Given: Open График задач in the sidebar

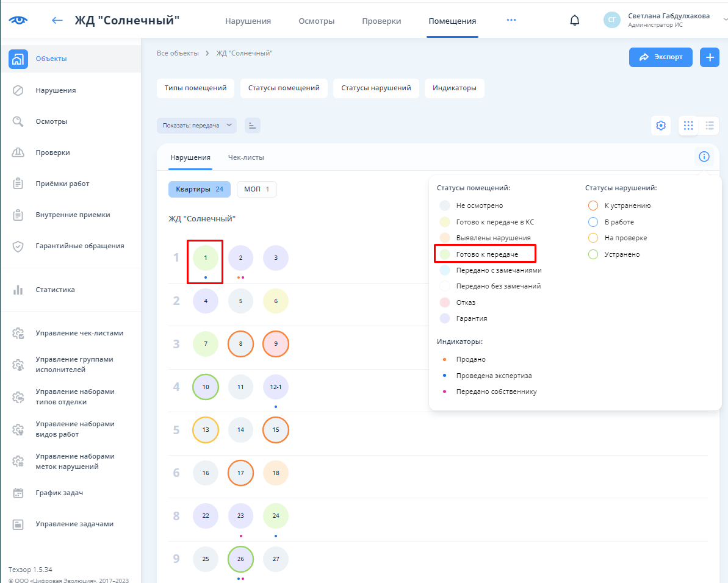Looking at the screenshot, I should [x=59, y=493].
